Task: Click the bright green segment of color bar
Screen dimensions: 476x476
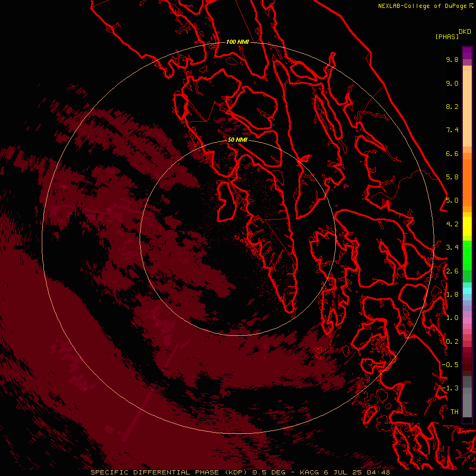Action: pos(467,255)
